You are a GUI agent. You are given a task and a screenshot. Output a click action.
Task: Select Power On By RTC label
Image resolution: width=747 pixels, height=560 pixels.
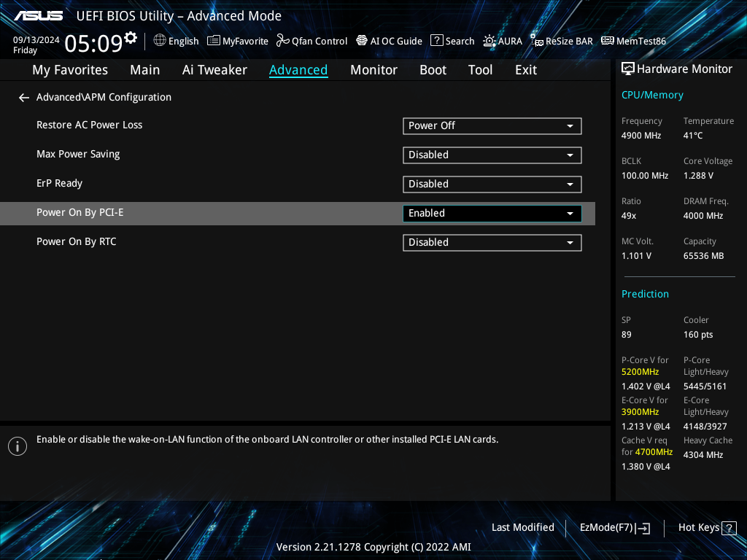(x=76, y=241)
